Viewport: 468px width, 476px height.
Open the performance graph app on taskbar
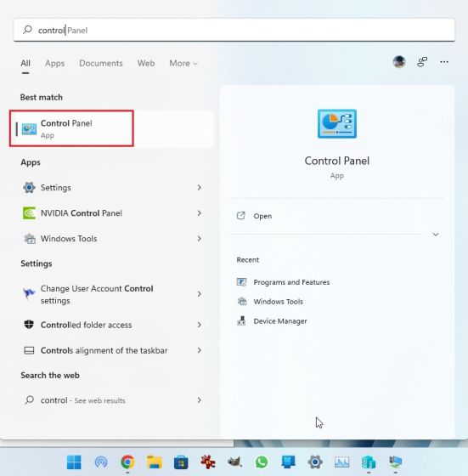pos(341,462)
